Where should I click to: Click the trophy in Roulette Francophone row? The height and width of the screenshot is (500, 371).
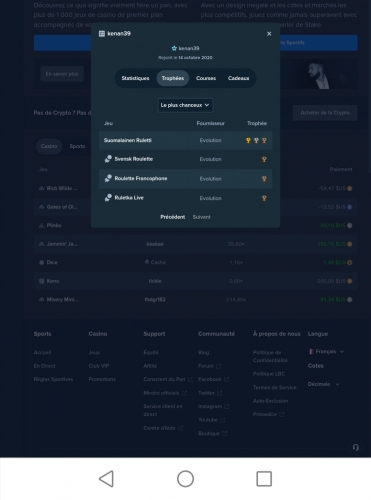[x=264, y=179]
